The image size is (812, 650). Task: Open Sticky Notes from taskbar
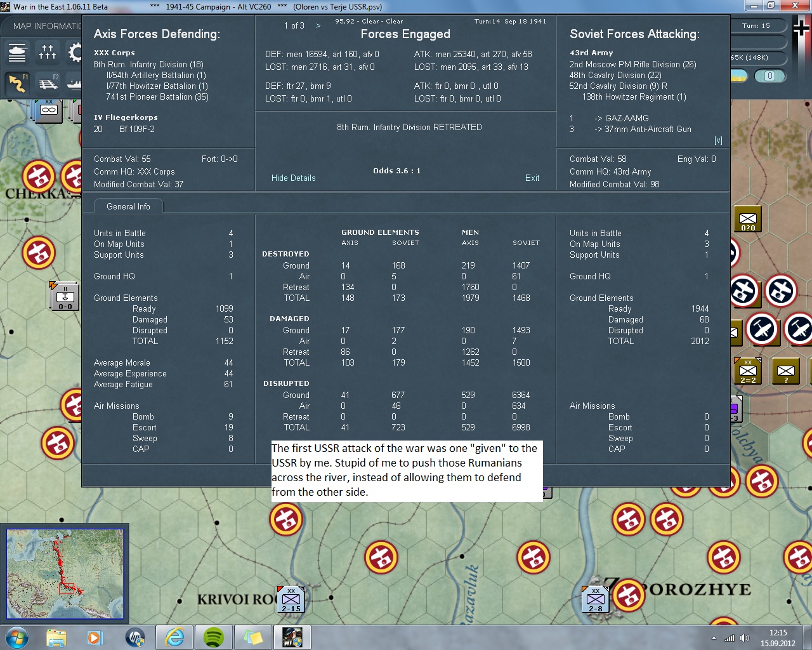[253, 637]
